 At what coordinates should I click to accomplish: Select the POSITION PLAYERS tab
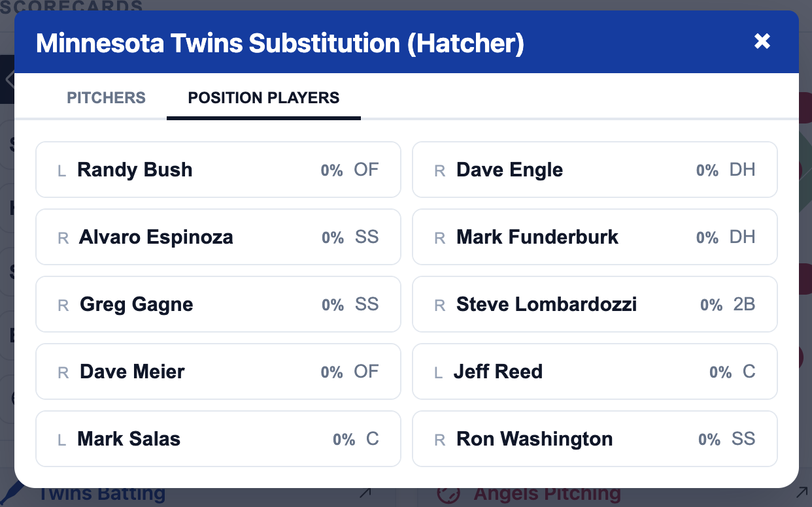pos(263,98)
